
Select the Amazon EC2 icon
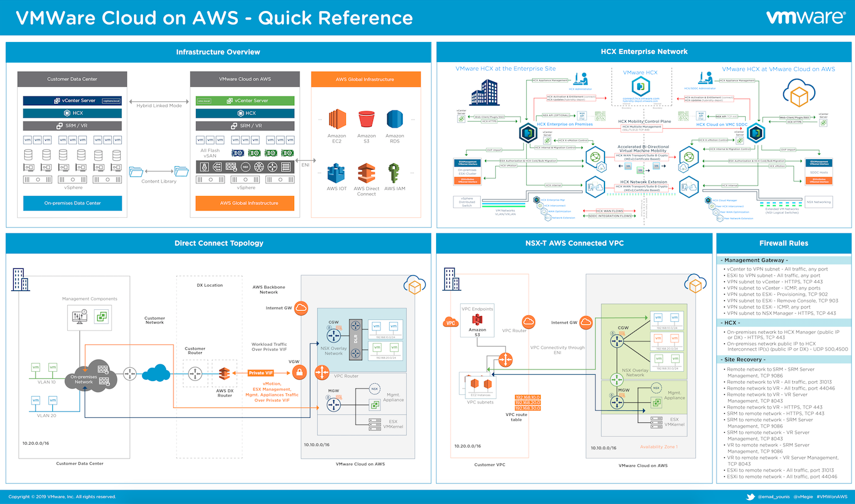pos(337,120)
